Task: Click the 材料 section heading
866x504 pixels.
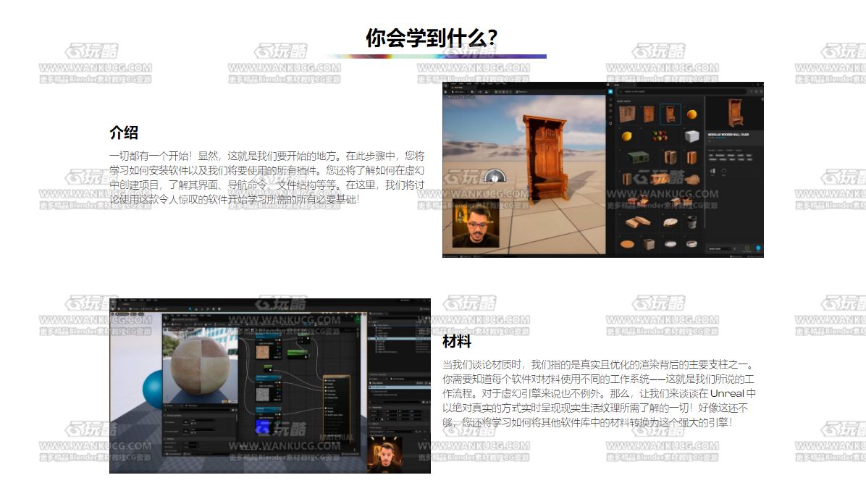Action: coord(457,342)
